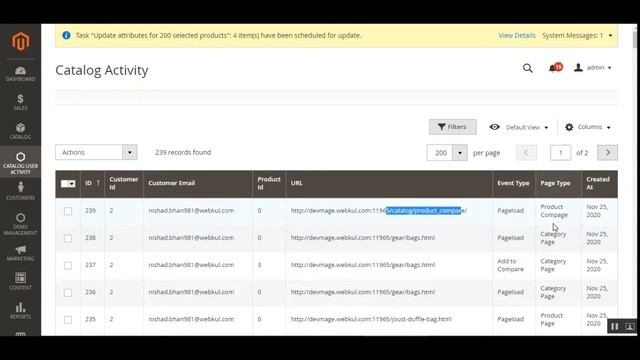Open the Actions dropdown
The image size is (640, 360).
coord(96,152)
